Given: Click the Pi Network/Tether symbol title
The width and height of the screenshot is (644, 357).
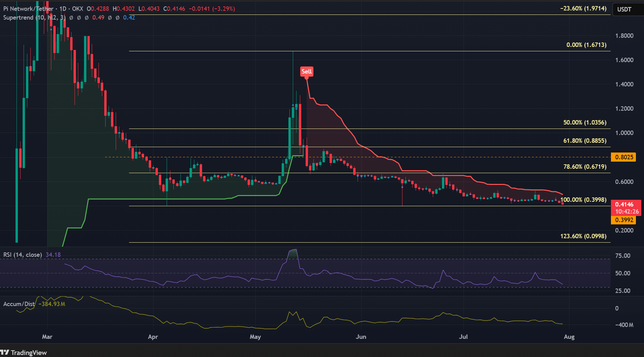Looking at the screenshot, I should tap(28, 8).
